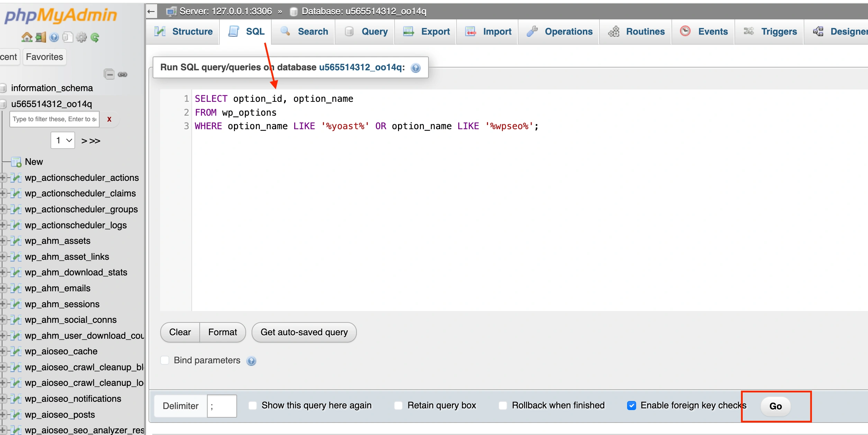Click the phpMyAdmin home icon

tap(27, 37)
